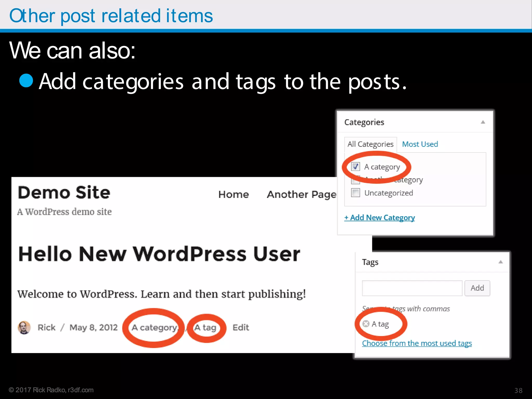Switch to the 'Most Used' tab
The image size is (532, 399).
click(x=420, y=144)
